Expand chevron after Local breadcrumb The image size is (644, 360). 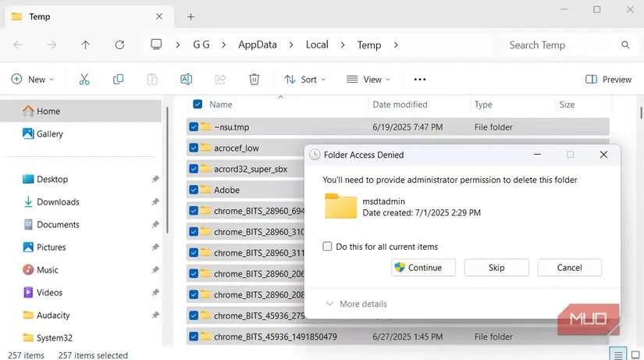tap(343, 45)
